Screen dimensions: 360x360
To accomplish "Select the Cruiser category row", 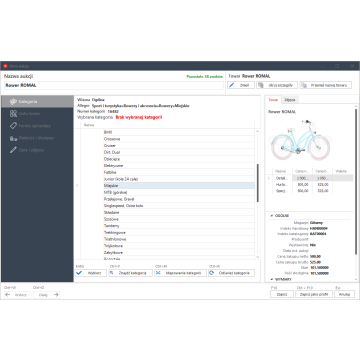I will [179, 146].
